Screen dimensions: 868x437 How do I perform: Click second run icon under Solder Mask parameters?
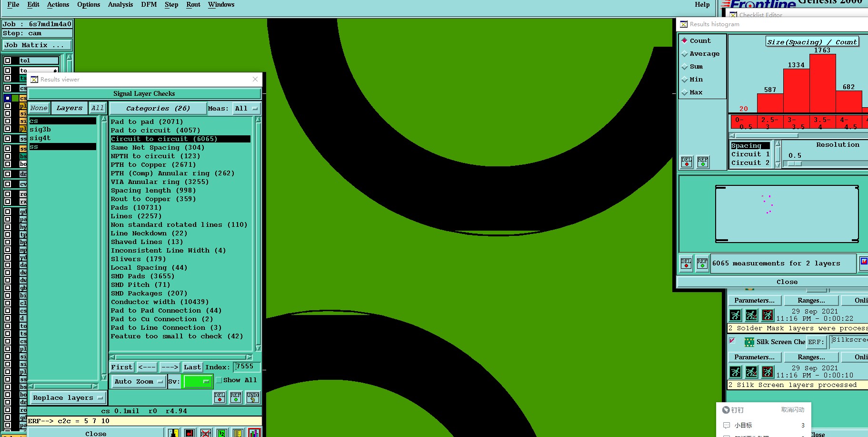point(752,315)
